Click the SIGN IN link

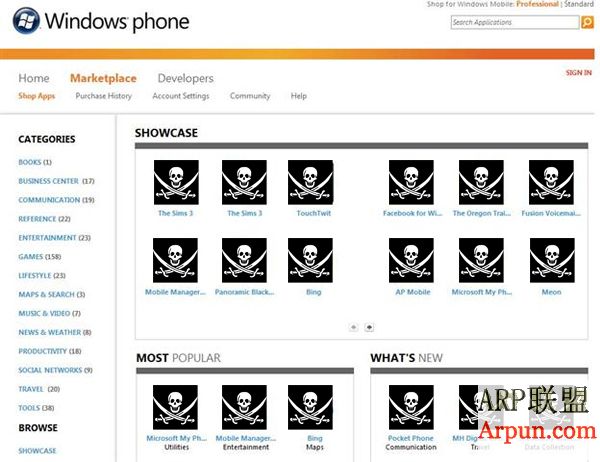pyautogui.click(x=579, y=73)
